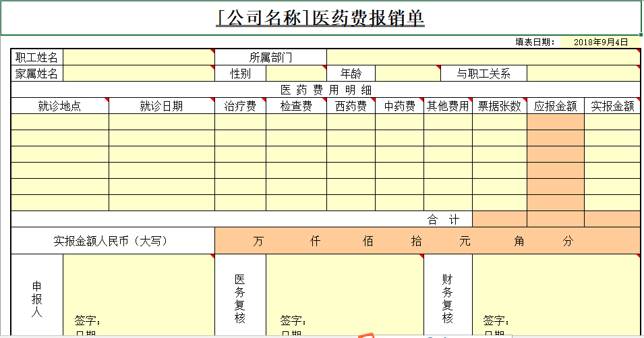Click the 就诊日期 column header cell
Screen dimensions: 644x338
tap(161, 106)
